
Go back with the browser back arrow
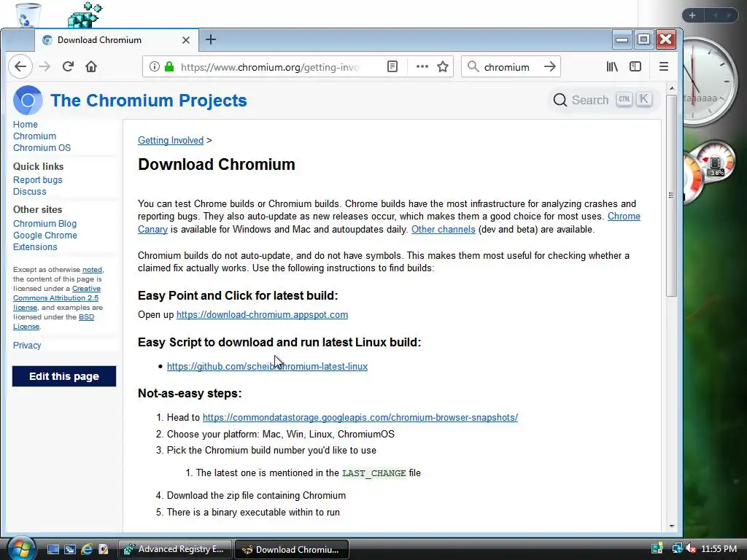[20, 66]
